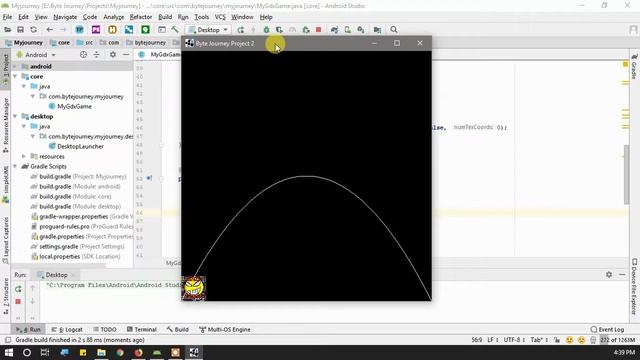Open settings.gradle in Gradle Scripts
Screen dimensions: 640x360
78,247
